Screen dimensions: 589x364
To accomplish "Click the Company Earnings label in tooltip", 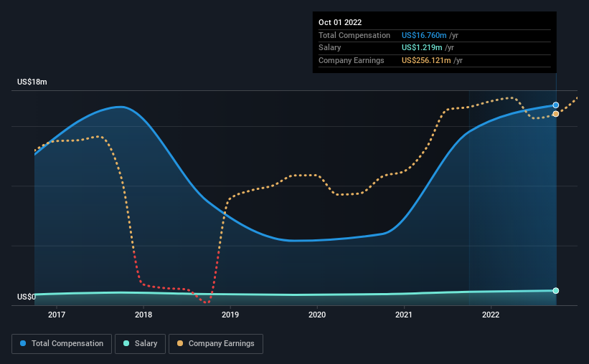I will [352, 60].
